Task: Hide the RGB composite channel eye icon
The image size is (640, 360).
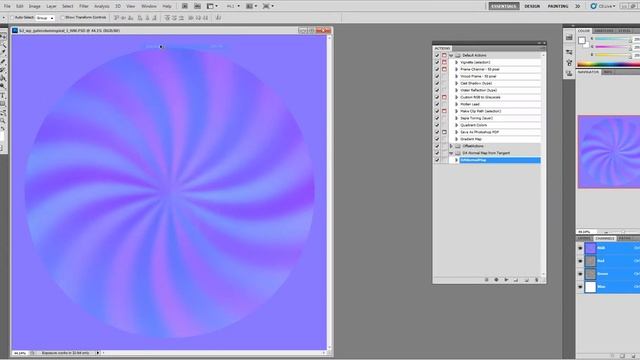Action: (580, 248)
